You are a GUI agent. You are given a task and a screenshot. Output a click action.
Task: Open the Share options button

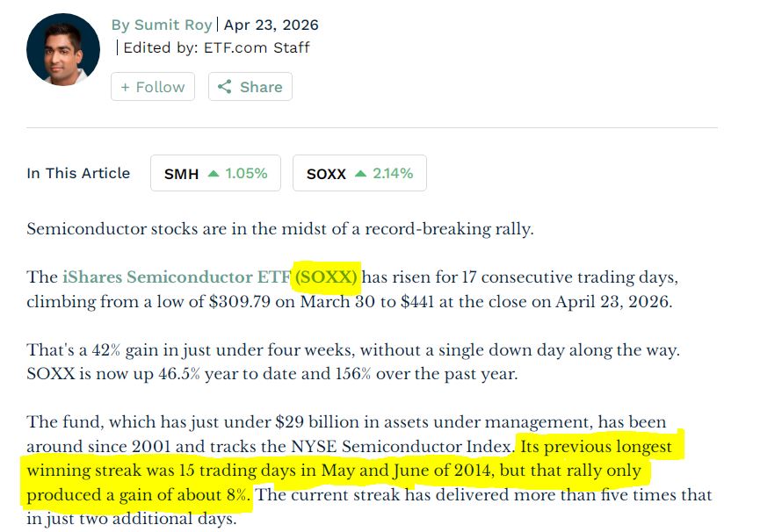[x=250, y=87]
